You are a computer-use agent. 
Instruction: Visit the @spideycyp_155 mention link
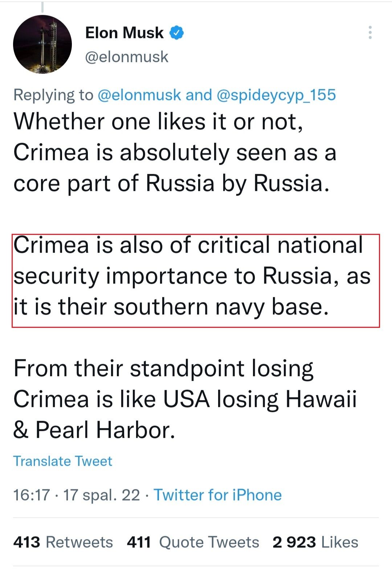[276, 95]
